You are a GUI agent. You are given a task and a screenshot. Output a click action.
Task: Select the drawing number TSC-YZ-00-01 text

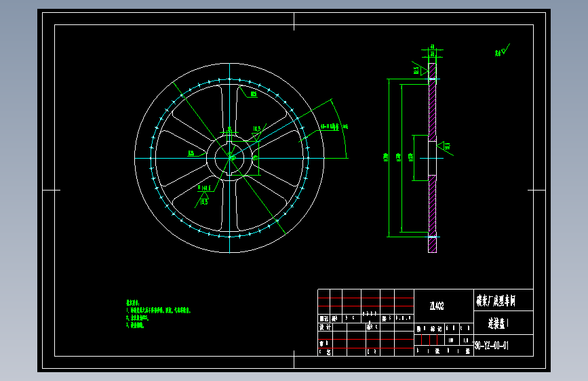tap(491, 345)
